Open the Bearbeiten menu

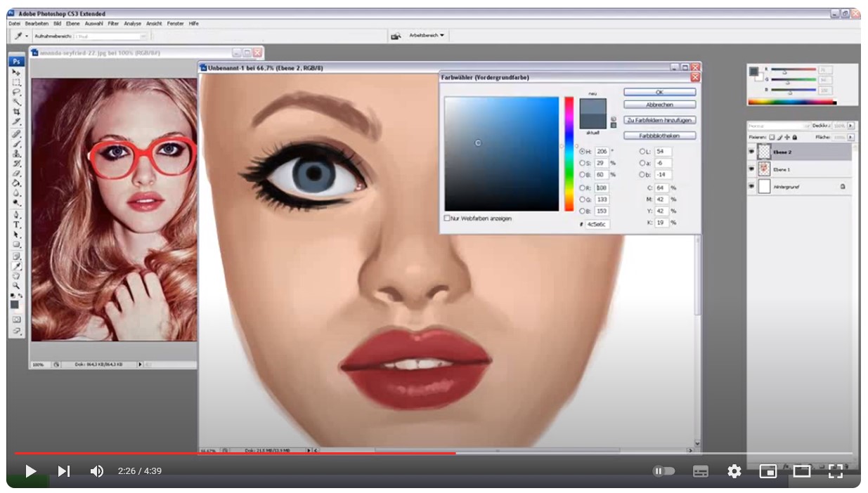point(37,23)
